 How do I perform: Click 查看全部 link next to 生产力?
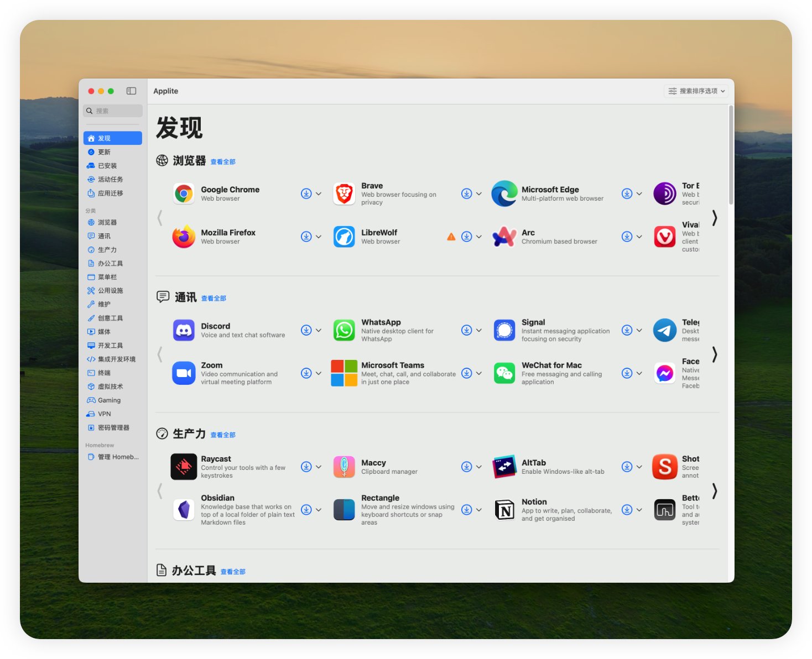(223, 435)
